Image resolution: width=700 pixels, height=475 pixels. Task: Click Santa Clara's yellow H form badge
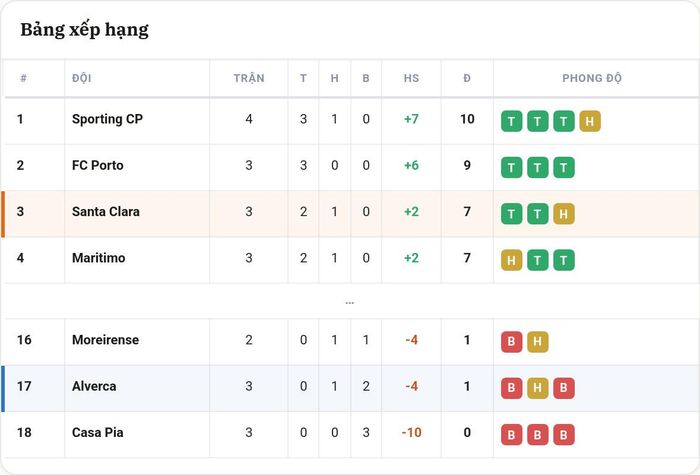pyautogui.click(x=563, y=214)
